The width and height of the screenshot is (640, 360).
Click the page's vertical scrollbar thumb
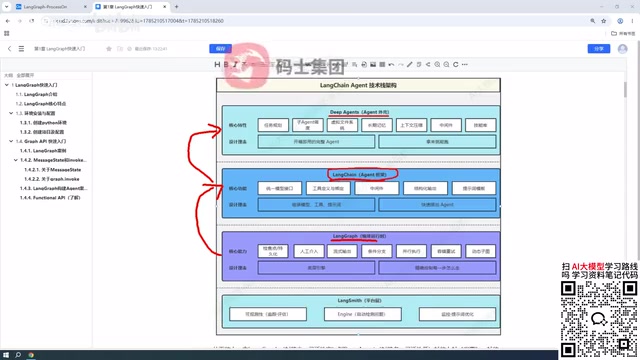pos(625,89)
